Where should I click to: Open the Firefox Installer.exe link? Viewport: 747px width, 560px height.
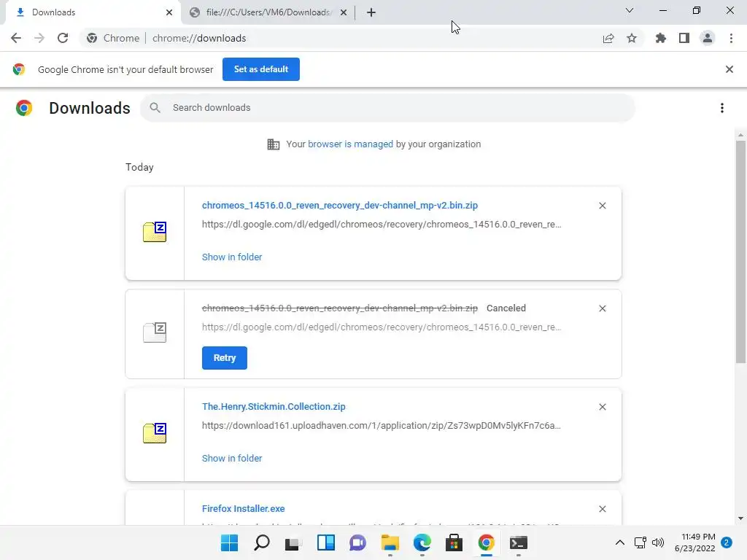tap(244, 508)
